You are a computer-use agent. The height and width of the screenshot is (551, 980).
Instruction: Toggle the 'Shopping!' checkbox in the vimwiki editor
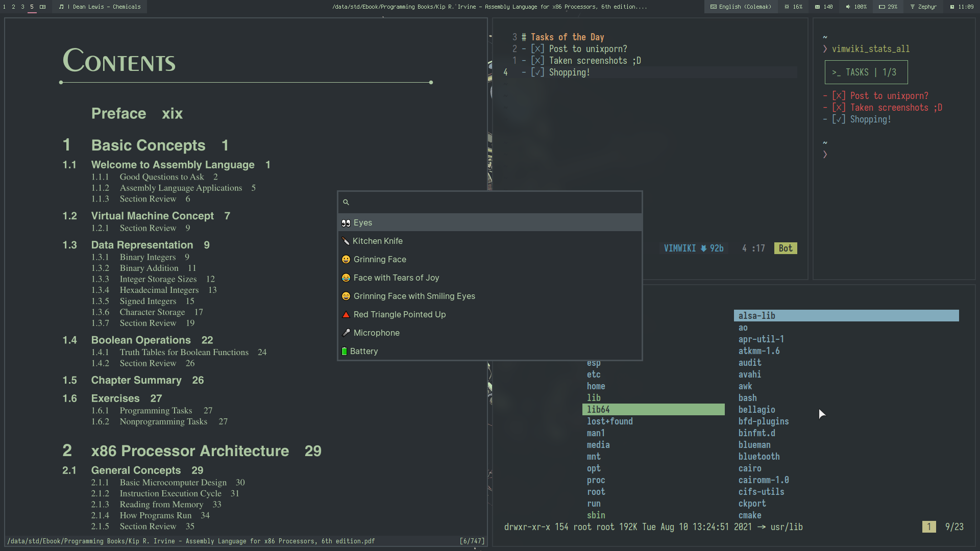537,72
